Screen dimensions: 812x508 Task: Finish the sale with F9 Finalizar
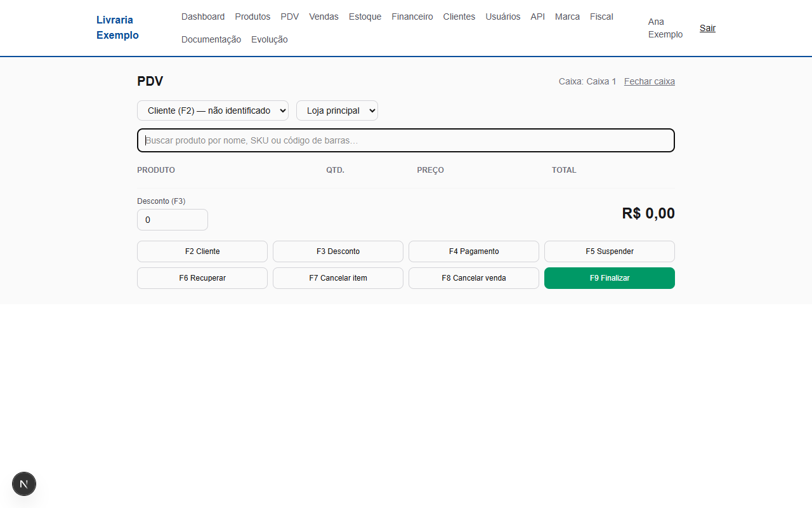pos(610,278)
